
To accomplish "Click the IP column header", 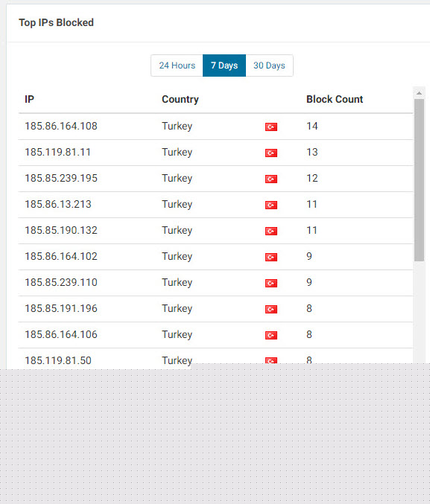I will (29, 99).
